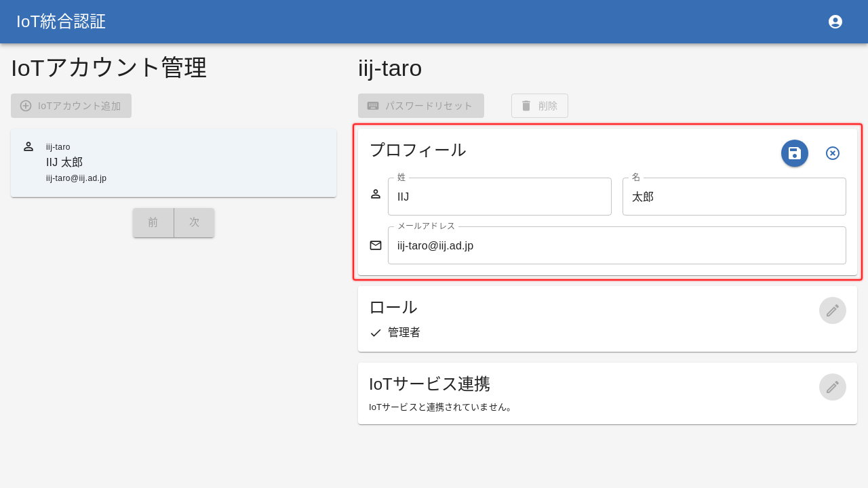
Task: Edit IoTサービス連携 via pencil icon
Action: coord(833,387)
